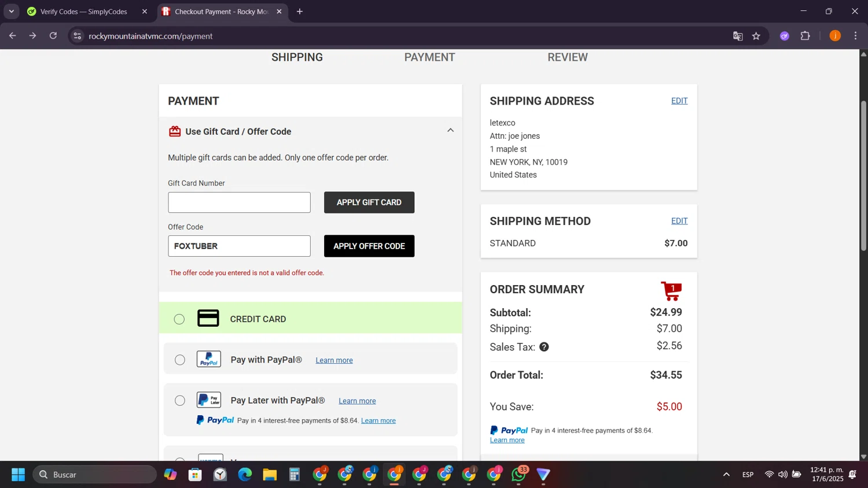868x488 pixels.
Task: Switch to the Verify Codes — SimplyCodes tab
Action: (84, 12)
